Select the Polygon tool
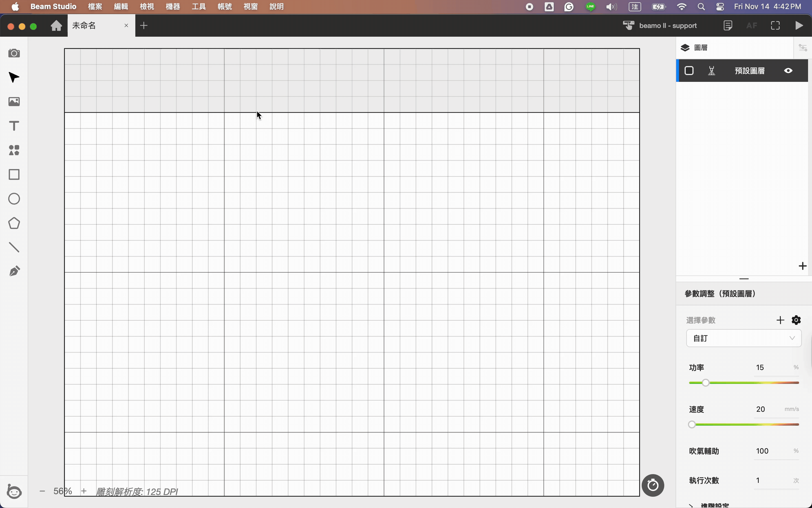This screenshot has height=508, width=812. tap(14, 223)
